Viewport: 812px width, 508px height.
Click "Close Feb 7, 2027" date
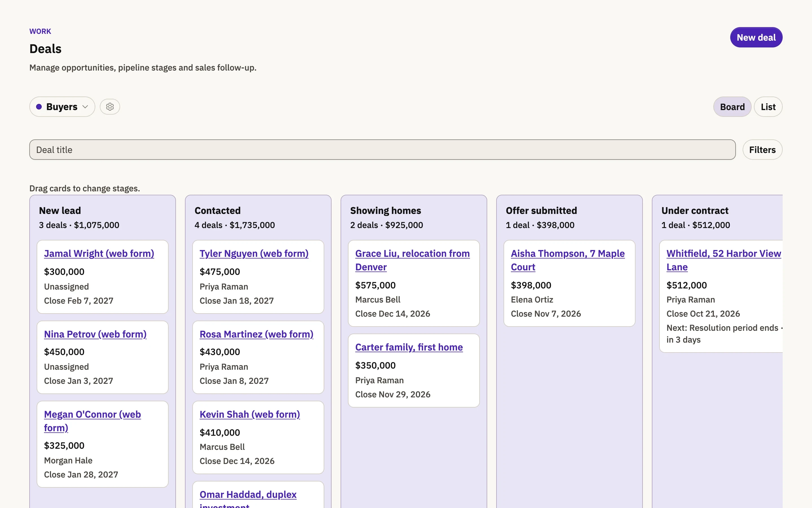pyautogui.click(x=78, y=301)
